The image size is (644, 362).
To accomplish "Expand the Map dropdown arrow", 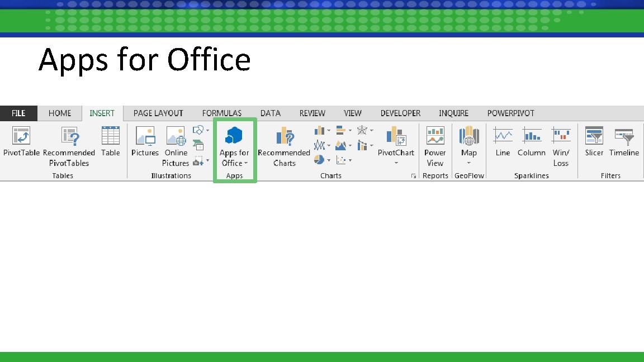I will pos(468,163).
